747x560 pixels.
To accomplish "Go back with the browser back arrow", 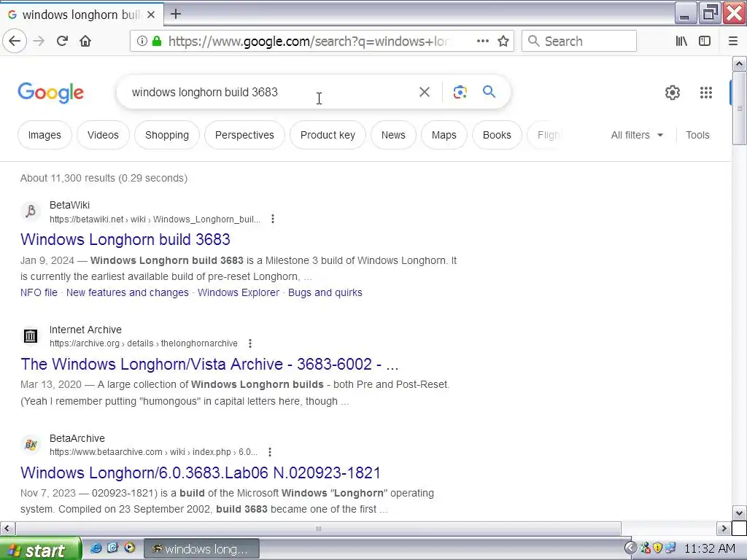I will [x=15, y=41].
